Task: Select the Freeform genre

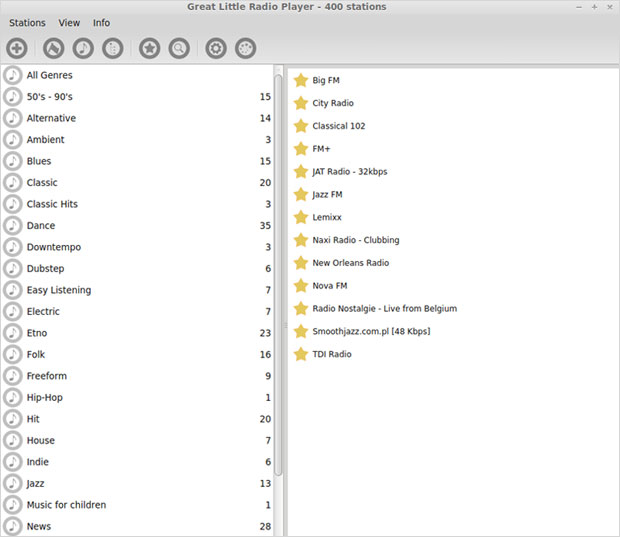Action: [137, 376]
